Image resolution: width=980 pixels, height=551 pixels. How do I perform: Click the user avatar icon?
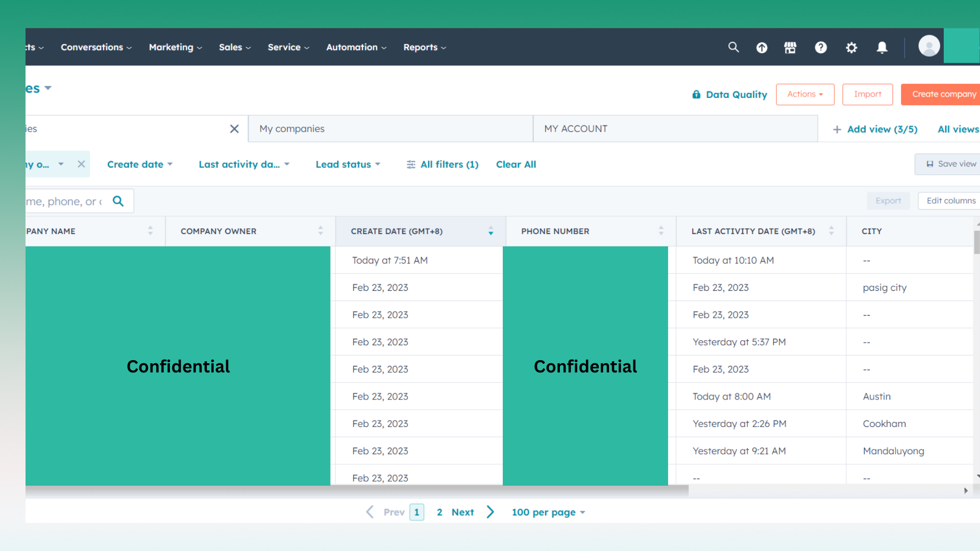pos(929,46)
